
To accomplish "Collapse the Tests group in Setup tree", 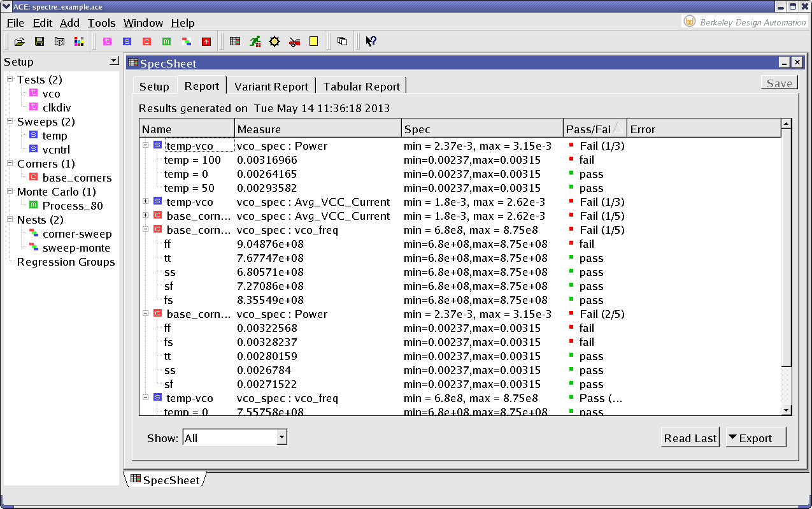I will click(x=10, y=80).
